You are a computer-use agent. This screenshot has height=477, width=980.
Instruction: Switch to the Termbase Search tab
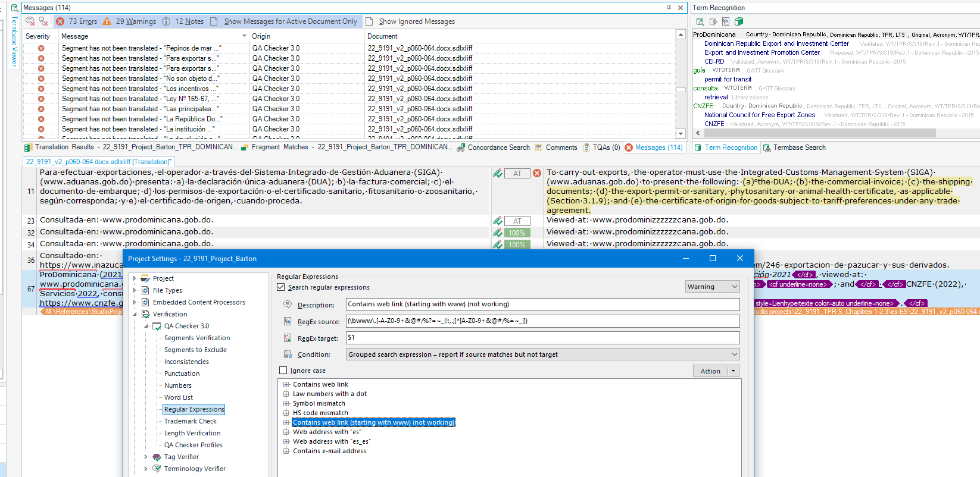(794, 148)
